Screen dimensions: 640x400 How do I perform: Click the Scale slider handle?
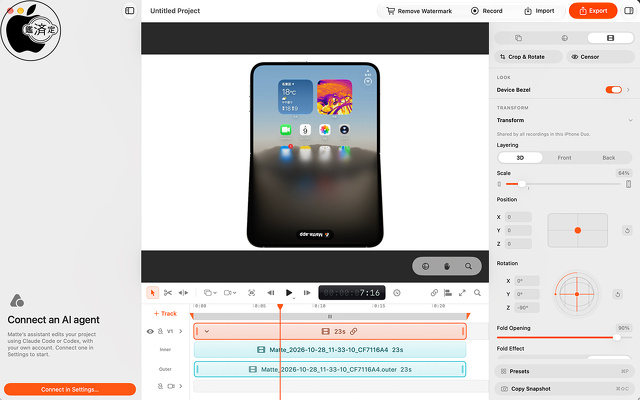click(x=522, y=184)
